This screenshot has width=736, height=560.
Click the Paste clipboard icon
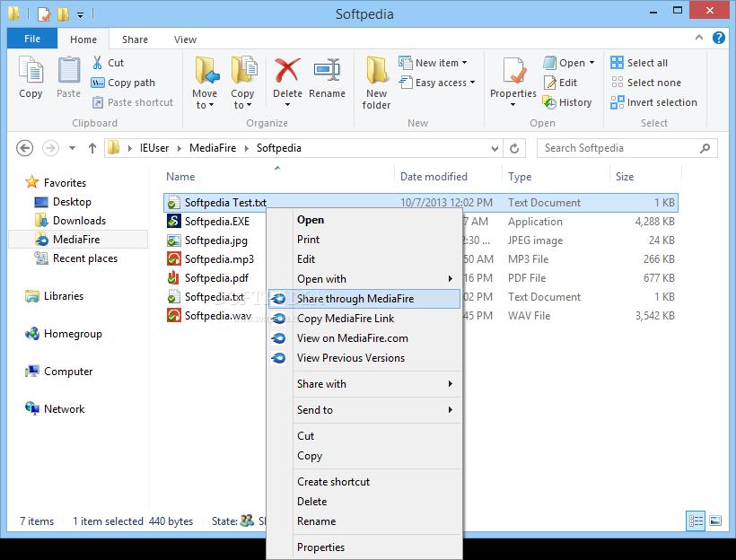[68, 70]
